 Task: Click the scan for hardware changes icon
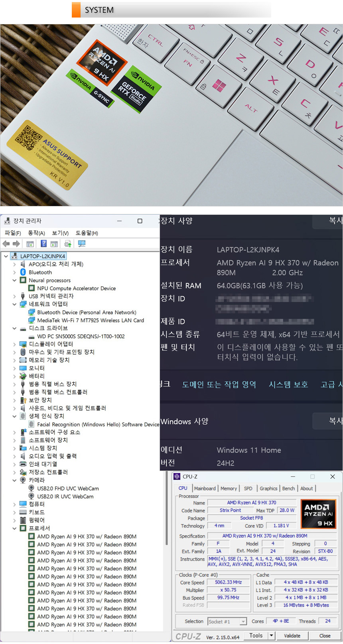click(x=82, y=243)
